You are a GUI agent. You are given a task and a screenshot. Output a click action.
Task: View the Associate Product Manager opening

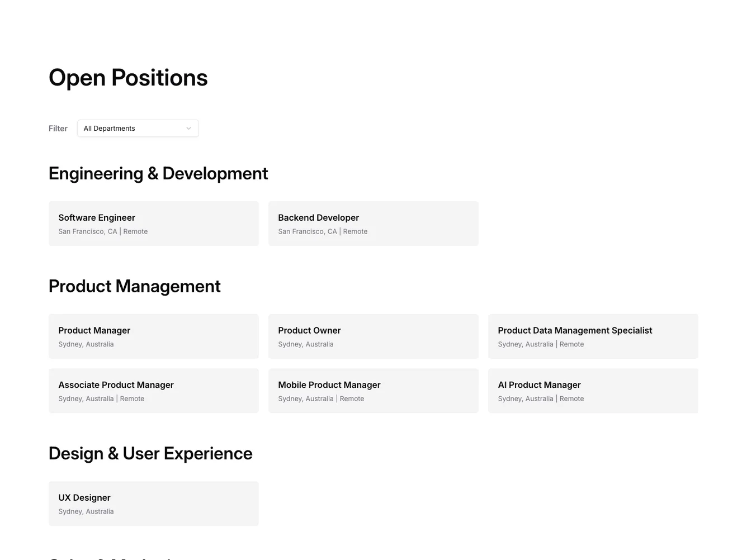153,390
